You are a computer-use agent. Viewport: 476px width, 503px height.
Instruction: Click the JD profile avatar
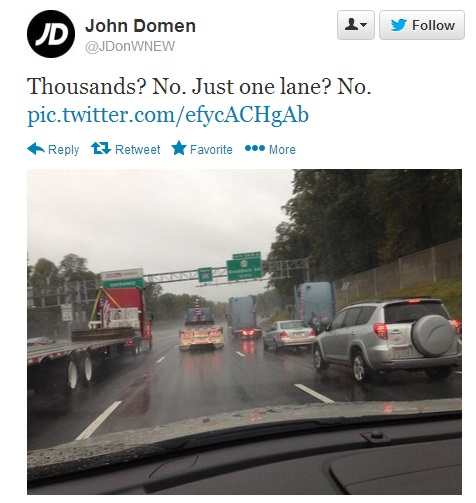click(x=51, y=34)
